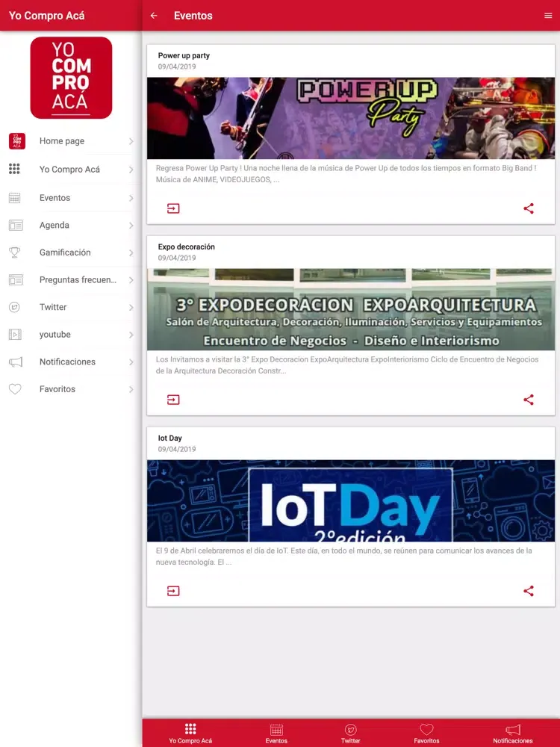Tap the back arrow beside Eventos
The image size is (560, 747).
[154, 16]
